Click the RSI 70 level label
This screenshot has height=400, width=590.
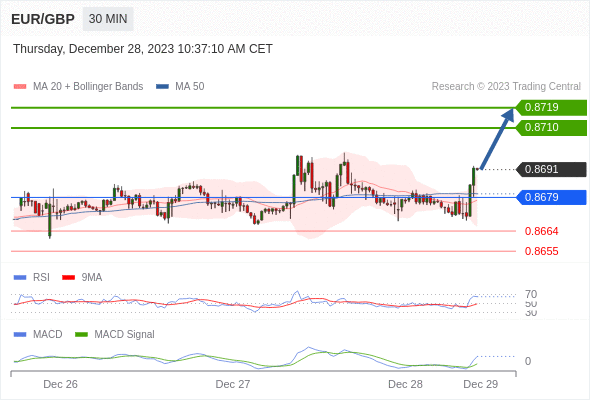coord(531,294)
